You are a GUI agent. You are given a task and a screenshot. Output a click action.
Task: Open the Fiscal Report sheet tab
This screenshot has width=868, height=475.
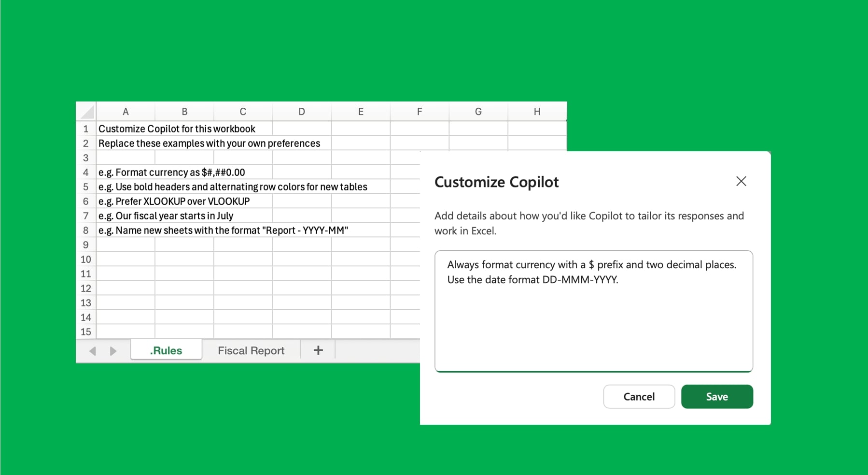[251, 350]
